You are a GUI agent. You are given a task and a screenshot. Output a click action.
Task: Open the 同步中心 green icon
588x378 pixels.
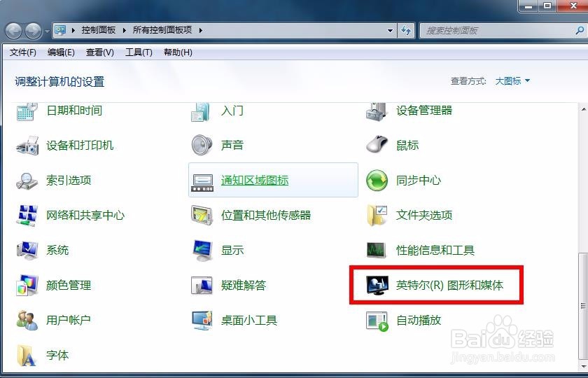pos(377,181)
